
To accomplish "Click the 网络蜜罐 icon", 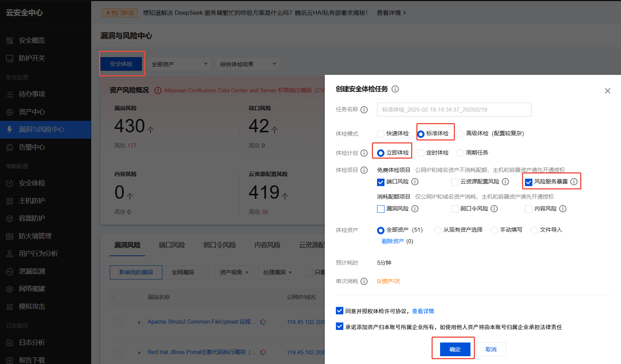I will pyautogui.click(x=10, y=289).
